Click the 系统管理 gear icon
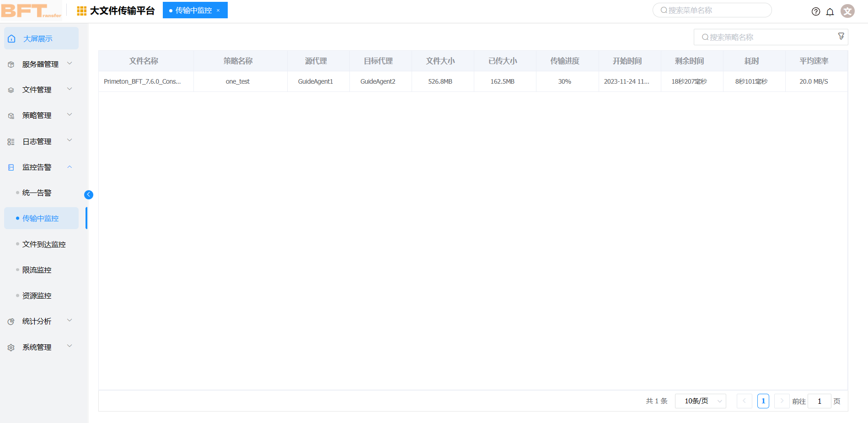The width and height of the screenshot is (868, 423). coord(11,348)
